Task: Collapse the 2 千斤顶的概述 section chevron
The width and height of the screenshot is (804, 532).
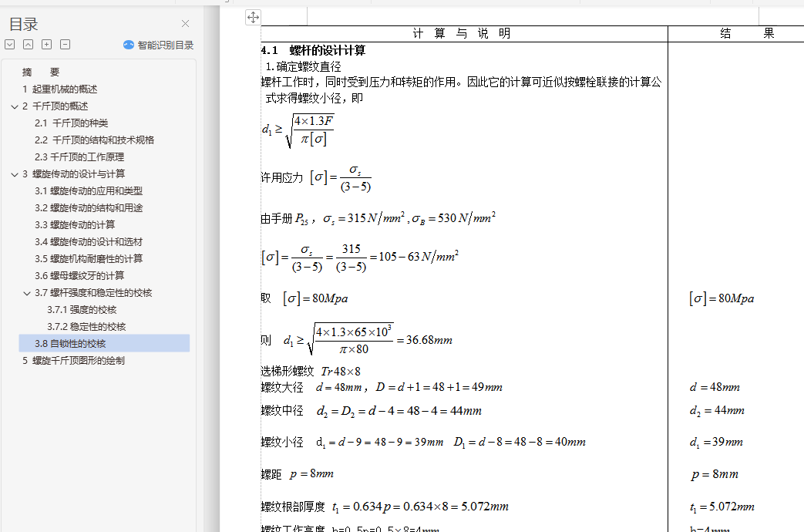Action: click(x=15, y=106)
